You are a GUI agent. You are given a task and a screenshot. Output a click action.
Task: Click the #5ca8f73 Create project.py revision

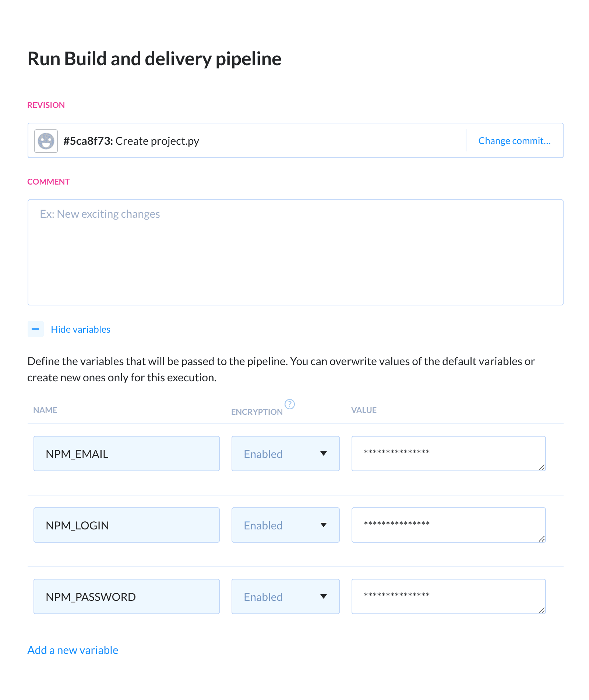(x=131, y=141)
